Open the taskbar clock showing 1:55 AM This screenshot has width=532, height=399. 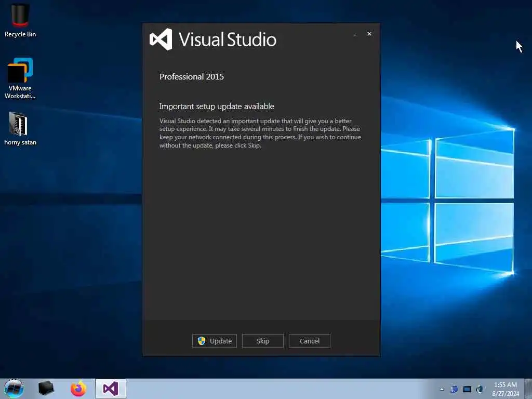point(505,389)
